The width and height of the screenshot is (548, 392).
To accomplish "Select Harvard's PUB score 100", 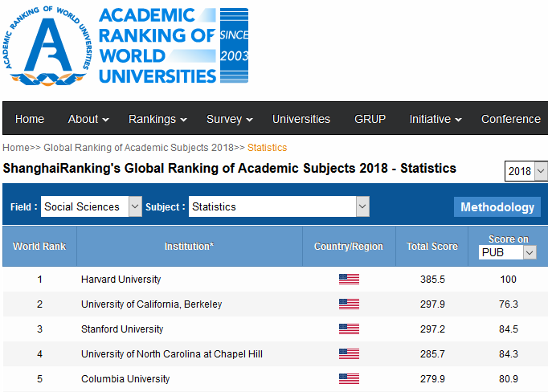I will pyautogui.click(x=508, y=280).
